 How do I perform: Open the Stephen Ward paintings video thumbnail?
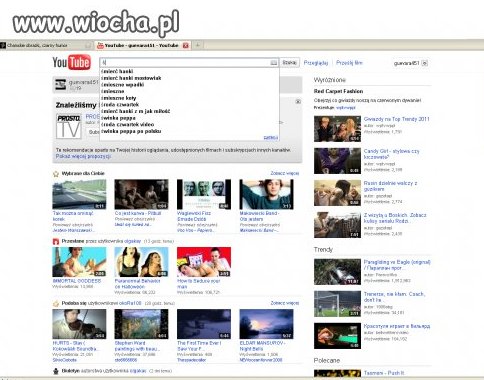(141, 324)
